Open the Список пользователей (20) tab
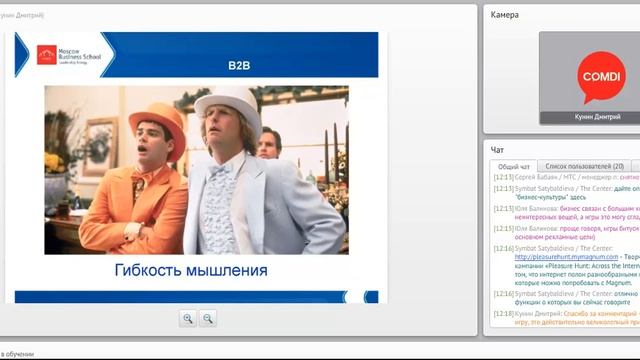Image resolution: width=640 pixels, height=360 pixels. click(x=584, y=166)
